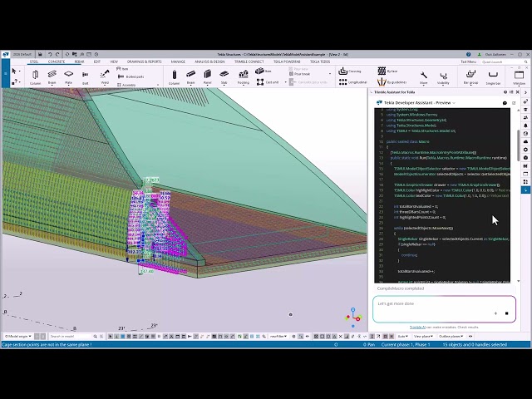The image size is (532, 399).
Task: Click the Search in model field
Action: point(71,336)
